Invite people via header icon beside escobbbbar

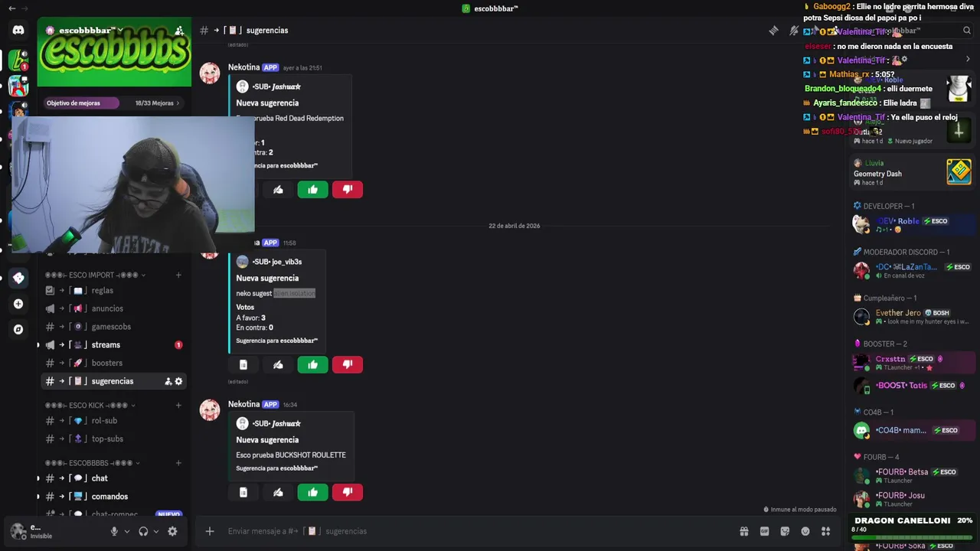click(179, 31)
